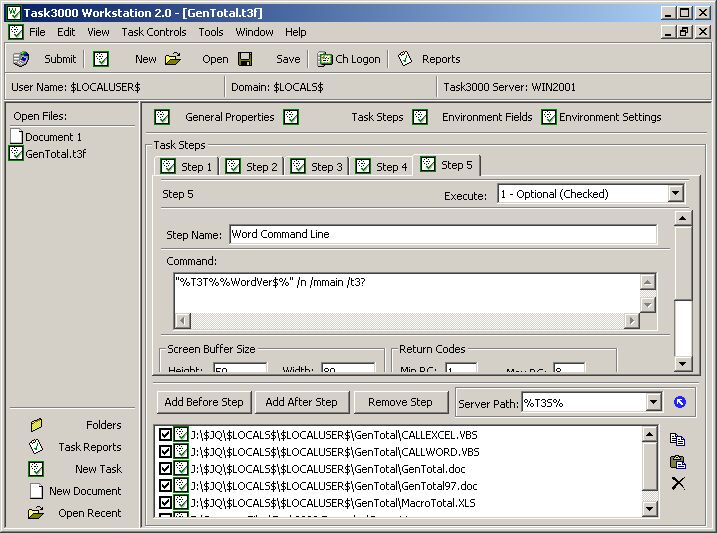Screen dimensions: 717x533
Task: Select GenTotal.t3f in Open Files list
Action: [x=55, y=154]
